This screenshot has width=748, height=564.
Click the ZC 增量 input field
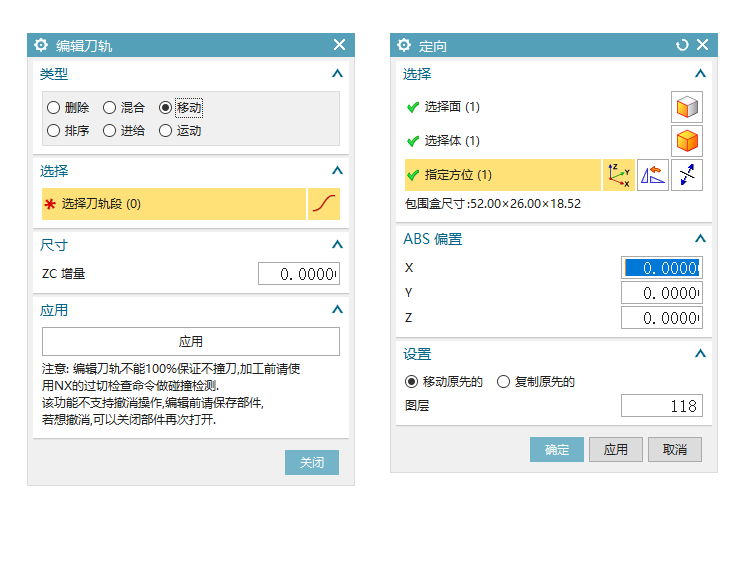(299, 274)
